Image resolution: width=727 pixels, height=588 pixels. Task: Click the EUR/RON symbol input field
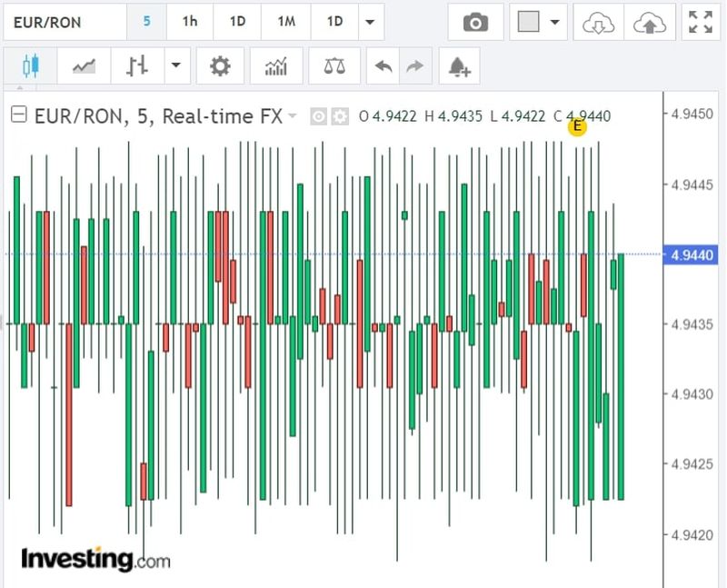[62, 22]
